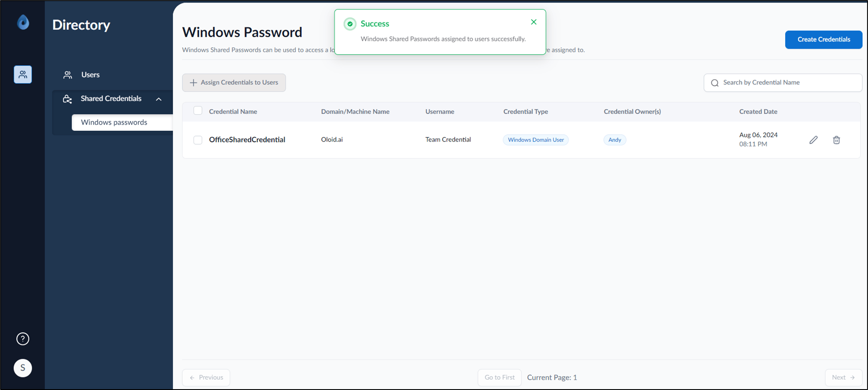Click the Created Date column header
868x390 pixels.
[758, 112]
